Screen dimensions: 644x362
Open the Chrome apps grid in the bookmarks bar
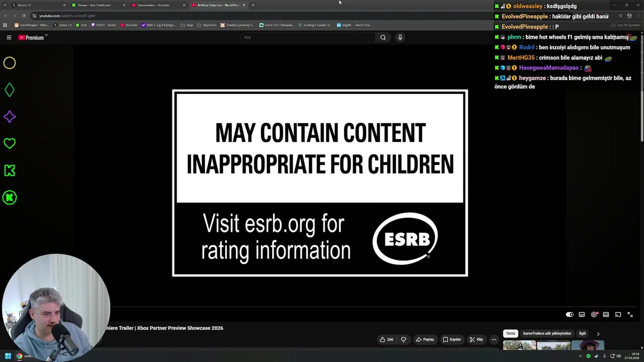pos(5,25)
